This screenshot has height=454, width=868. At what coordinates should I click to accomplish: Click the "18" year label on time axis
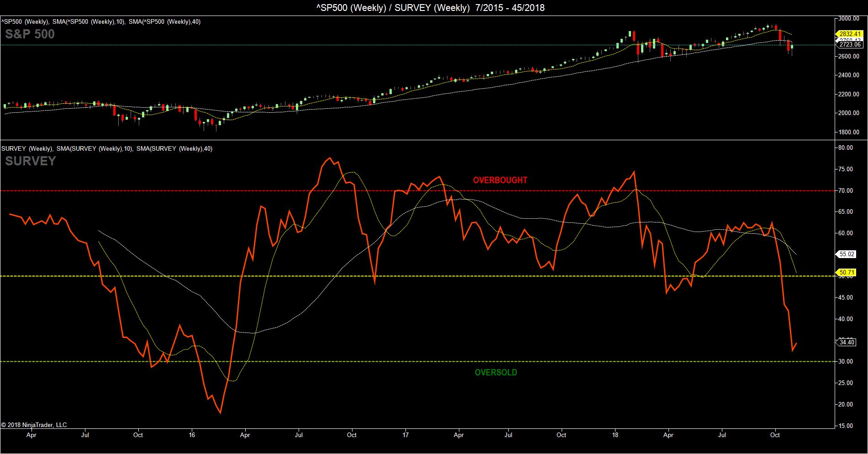[x=615, y=435]
